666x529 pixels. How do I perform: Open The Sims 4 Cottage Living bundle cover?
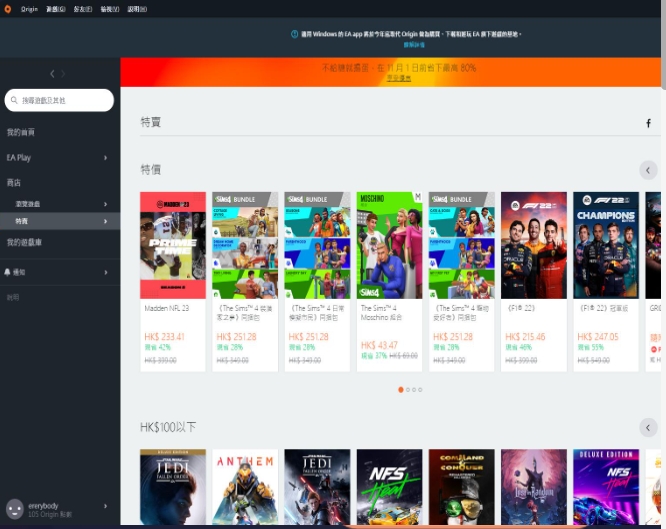pyautogui.click(x=245, y=245)
